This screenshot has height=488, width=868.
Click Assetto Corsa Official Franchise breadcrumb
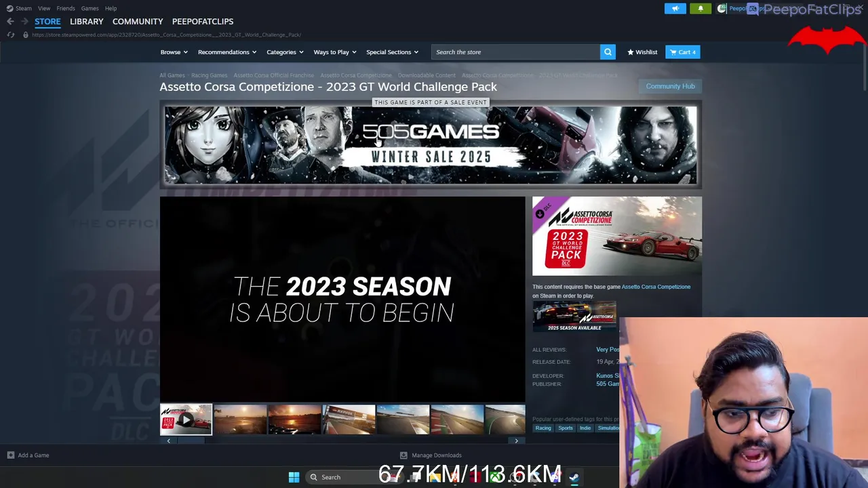click(x=273, y=75)
